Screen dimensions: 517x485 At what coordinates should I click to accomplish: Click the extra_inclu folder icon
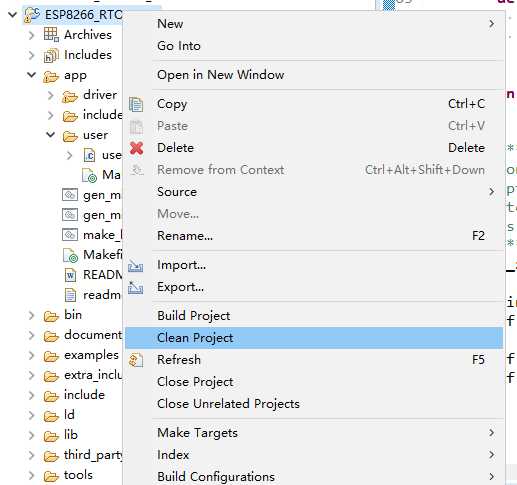click(51, 376)
